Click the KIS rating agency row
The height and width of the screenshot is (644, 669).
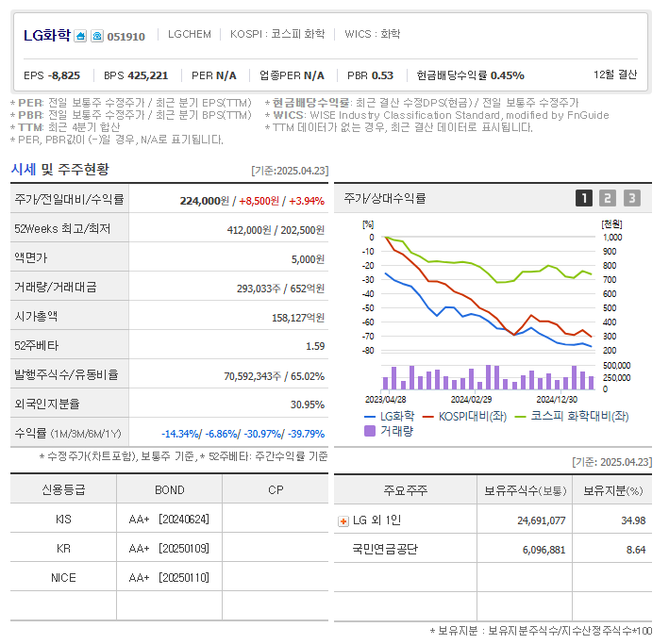[x=63, y=520]
